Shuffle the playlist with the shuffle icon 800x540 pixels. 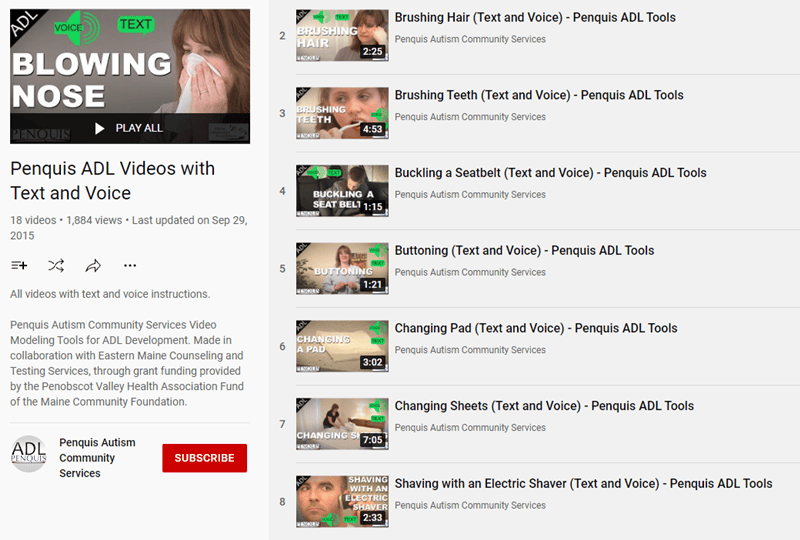[x=56, y=265]
